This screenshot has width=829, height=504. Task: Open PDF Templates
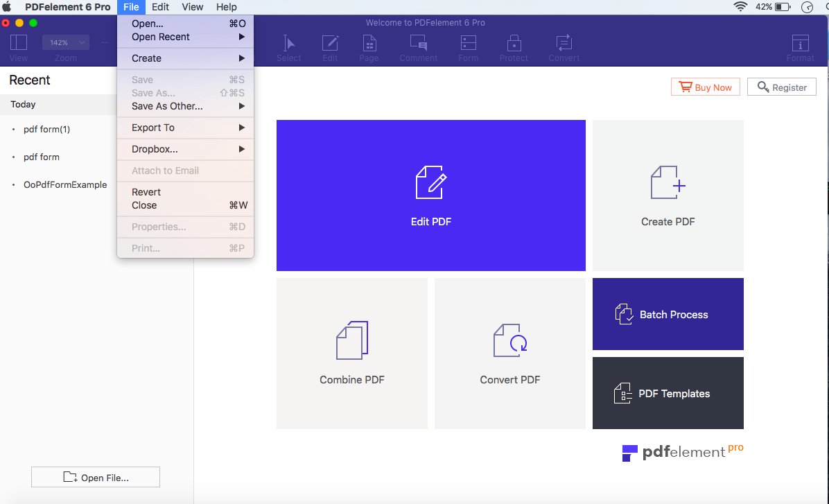coord(667,393)
